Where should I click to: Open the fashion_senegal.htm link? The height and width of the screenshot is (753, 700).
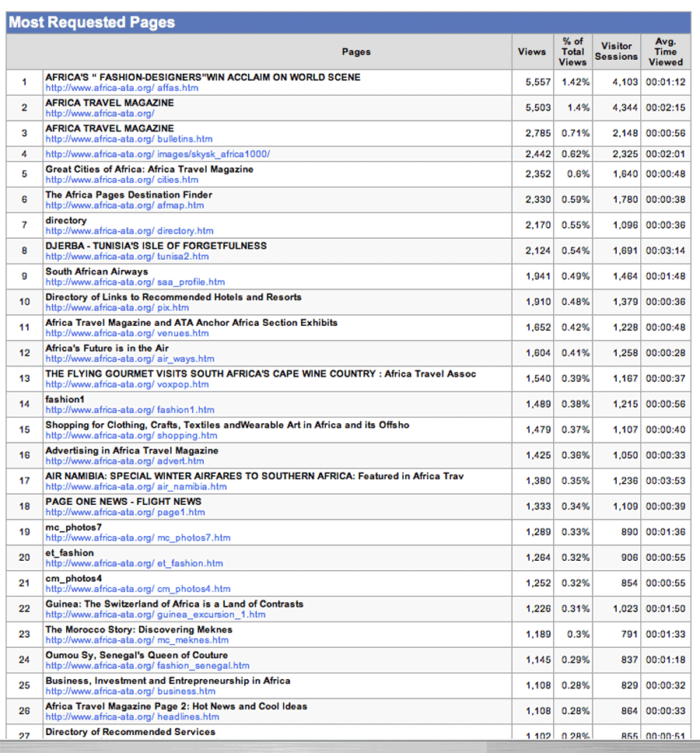[x=148, y=666]
